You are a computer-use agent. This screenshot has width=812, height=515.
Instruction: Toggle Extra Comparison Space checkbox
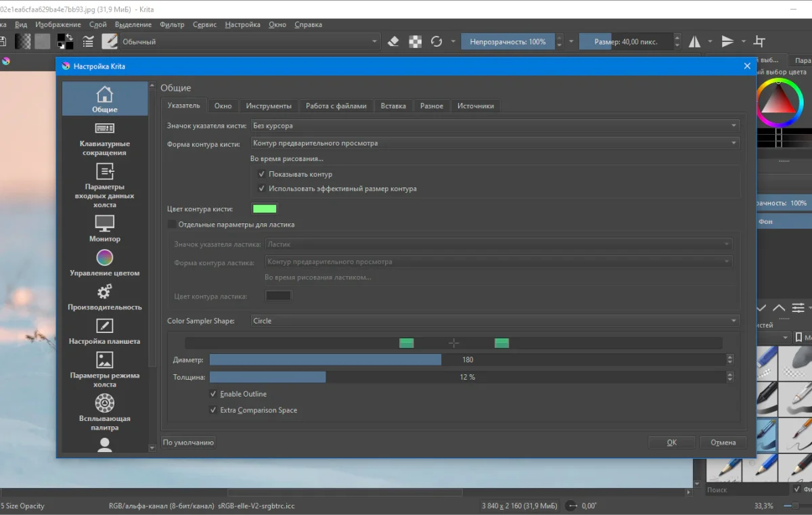point(214,410)
